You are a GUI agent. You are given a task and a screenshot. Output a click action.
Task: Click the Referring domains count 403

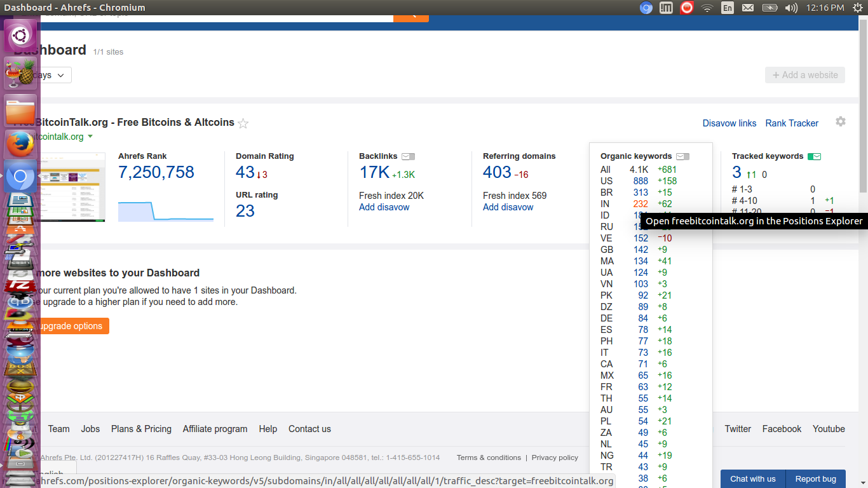point(497,172)
